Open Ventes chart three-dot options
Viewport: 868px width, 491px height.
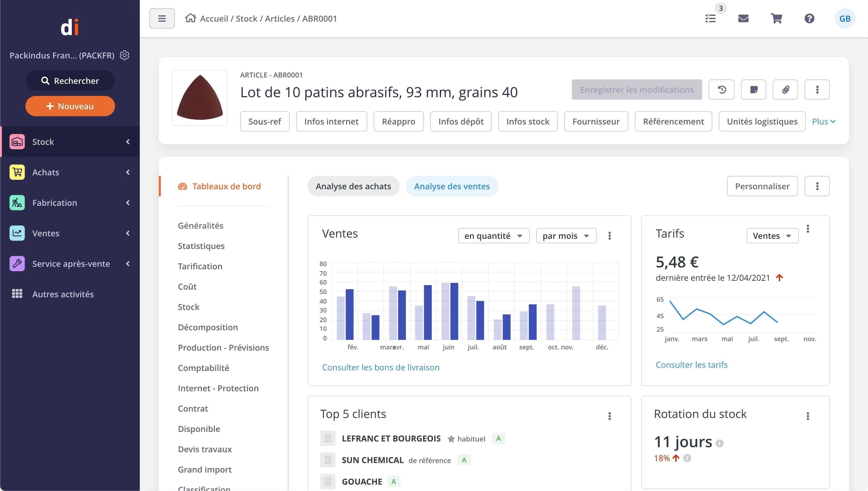tap(610, 236)
